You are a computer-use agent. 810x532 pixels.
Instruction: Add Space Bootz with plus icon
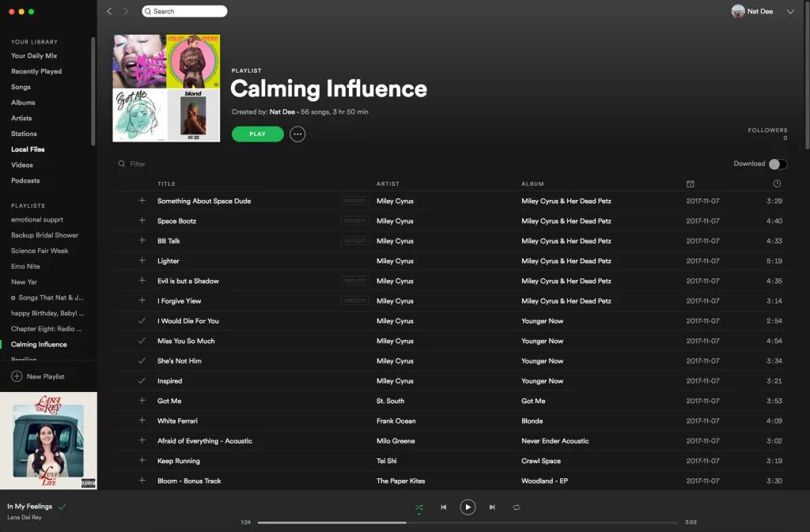[x=142, y=221]
